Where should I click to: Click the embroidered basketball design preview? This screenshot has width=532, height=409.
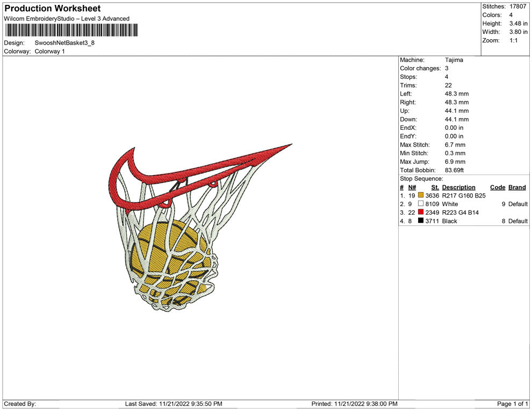(200, 228)
